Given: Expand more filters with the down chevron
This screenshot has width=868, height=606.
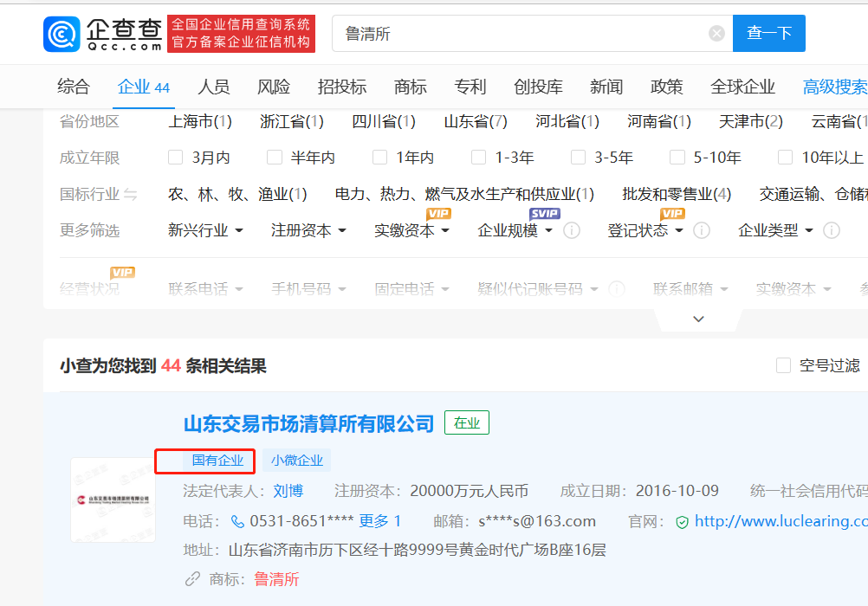Looking at the screenshot, I should point(699,319).
